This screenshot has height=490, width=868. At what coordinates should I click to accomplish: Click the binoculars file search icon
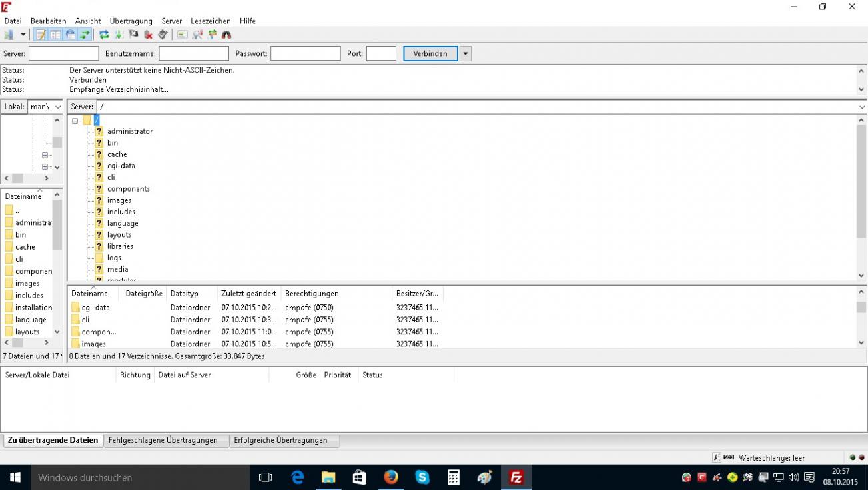pos(226,35)
